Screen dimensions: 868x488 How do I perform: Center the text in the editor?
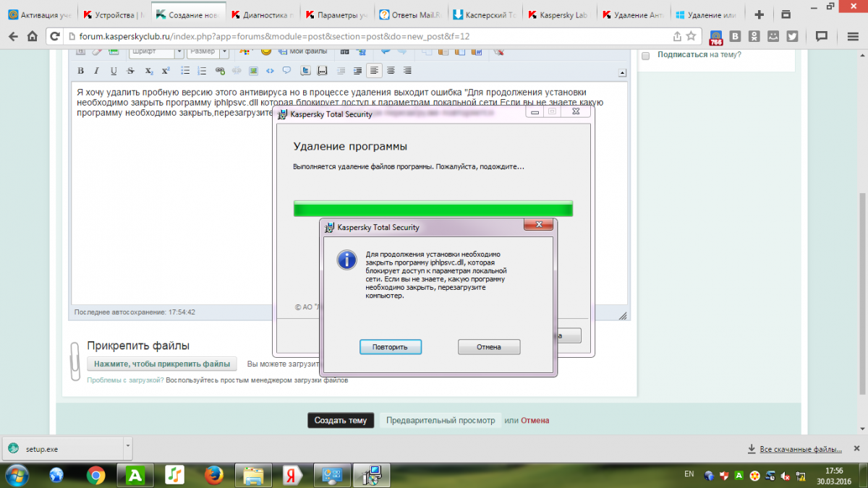391,71
